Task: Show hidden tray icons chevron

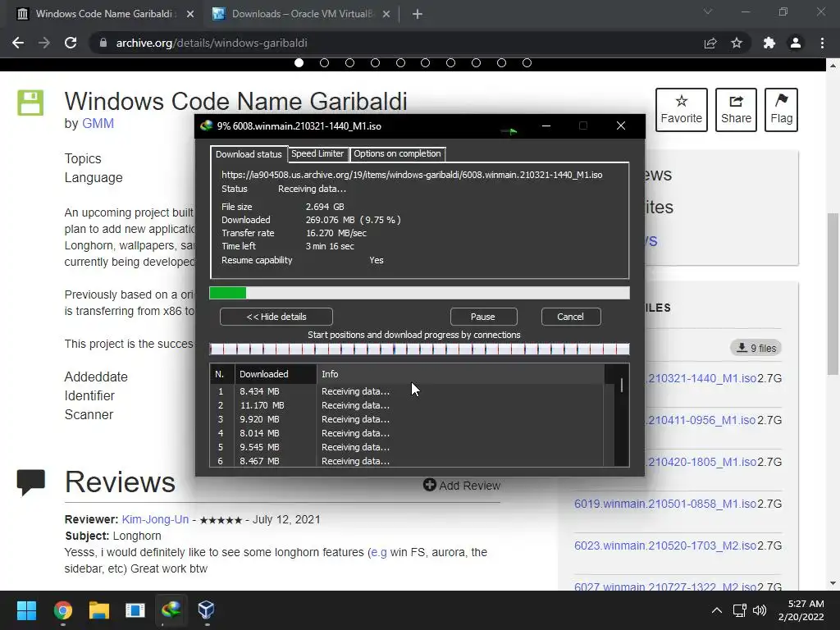Action: pos(717,610)
